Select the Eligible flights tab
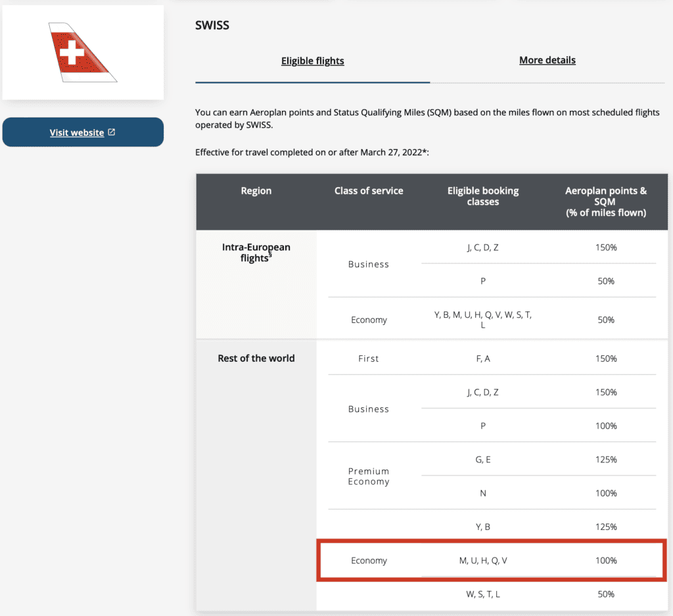Viewport: 673px width, 616px height. 312,60
